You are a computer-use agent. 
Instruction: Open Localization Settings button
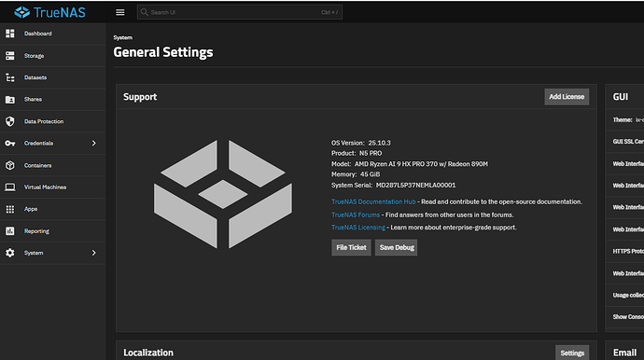point(572,353)
